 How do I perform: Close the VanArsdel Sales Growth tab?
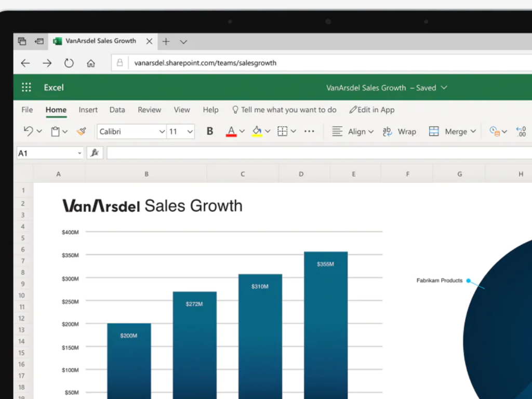(149, 42)
